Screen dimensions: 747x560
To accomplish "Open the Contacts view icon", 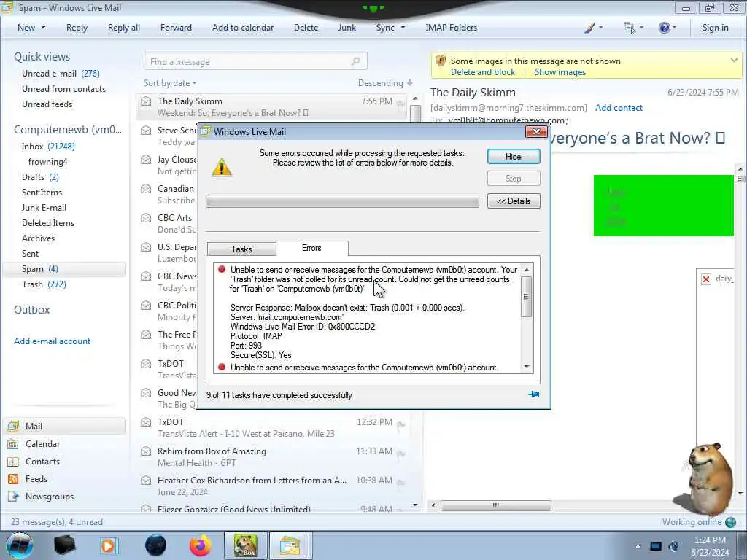I will point(13,462).
